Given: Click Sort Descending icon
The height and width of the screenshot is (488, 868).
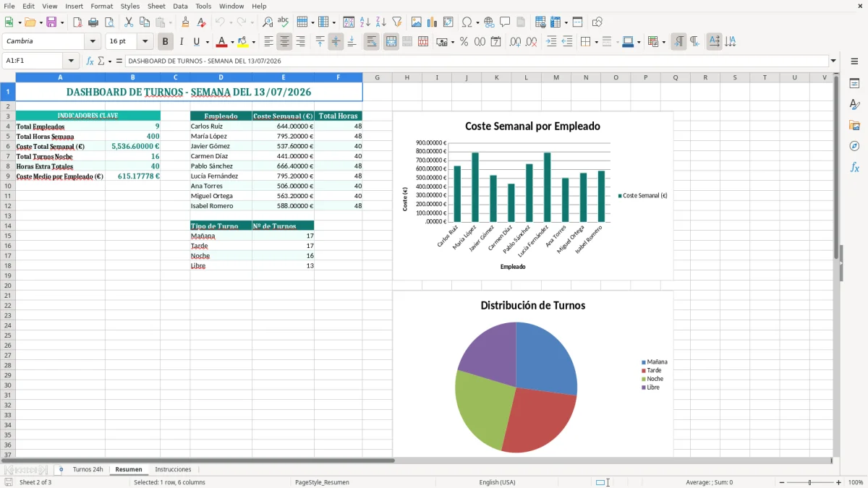Looking at the screenshot, I should coord(381,22).
